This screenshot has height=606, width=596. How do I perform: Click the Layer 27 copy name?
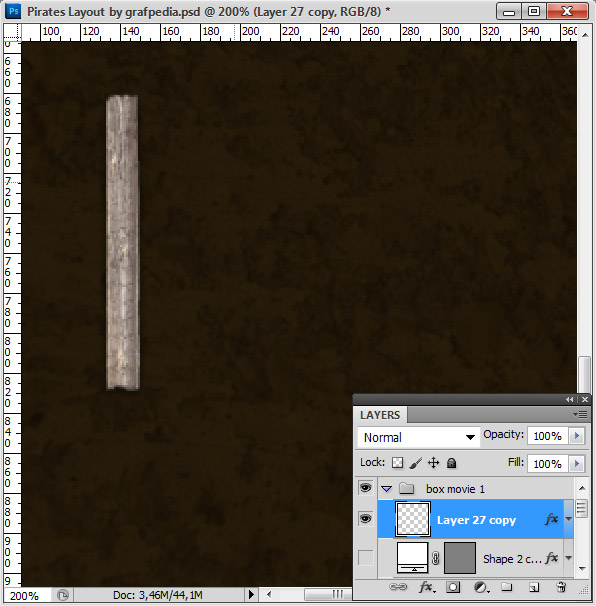pyautogui.click(x=476, y=520)
